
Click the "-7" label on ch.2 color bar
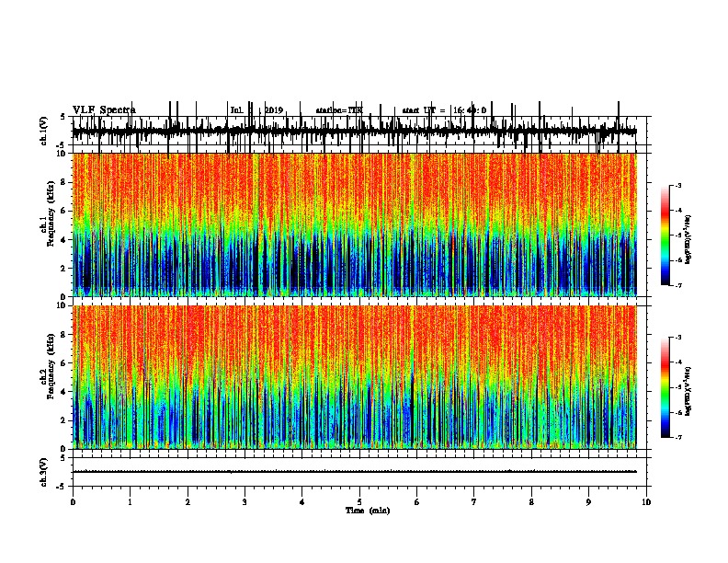pos(677,437)
